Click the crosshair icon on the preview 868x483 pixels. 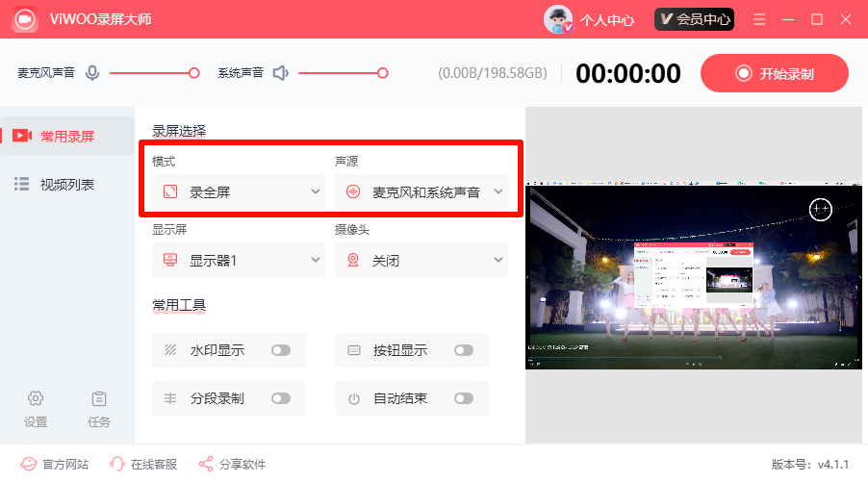pos(821,209)
